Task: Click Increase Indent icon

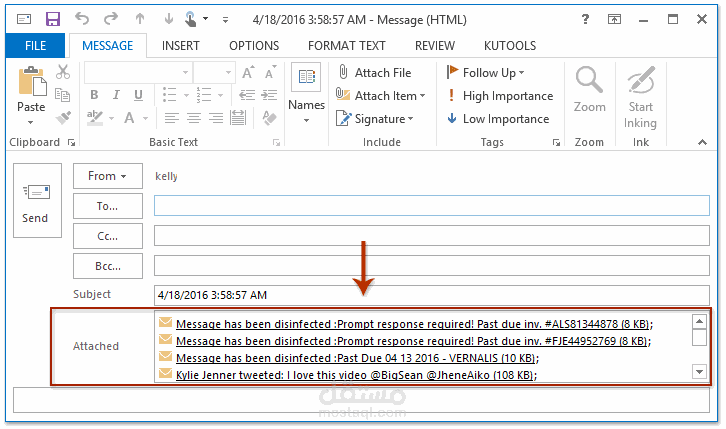Action: point(269,95)
